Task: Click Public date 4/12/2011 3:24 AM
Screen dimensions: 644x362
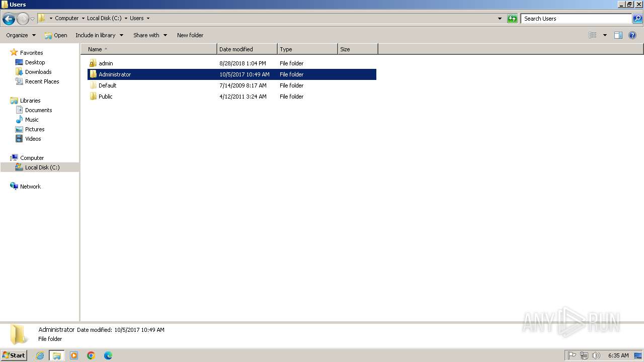Action: [243, 97]
